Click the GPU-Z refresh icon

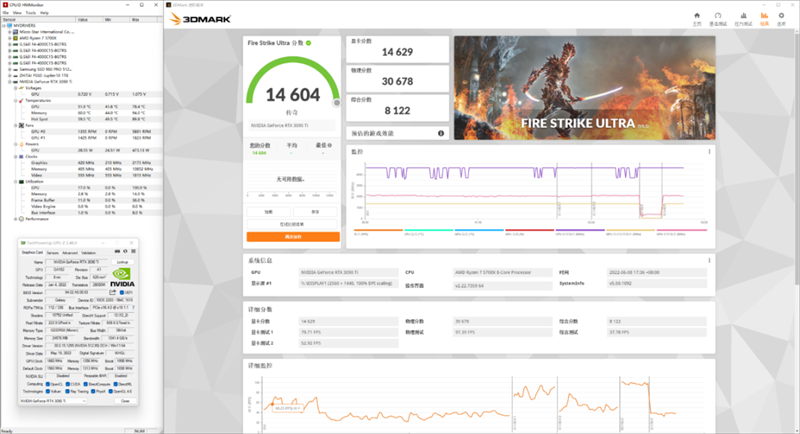point(126,251)
